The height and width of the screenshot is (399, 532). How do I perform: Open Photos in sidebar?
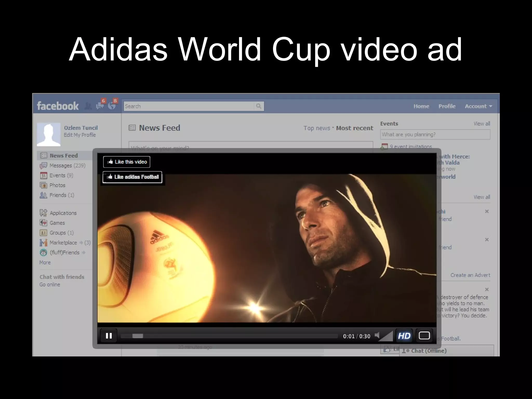(57, 185)
